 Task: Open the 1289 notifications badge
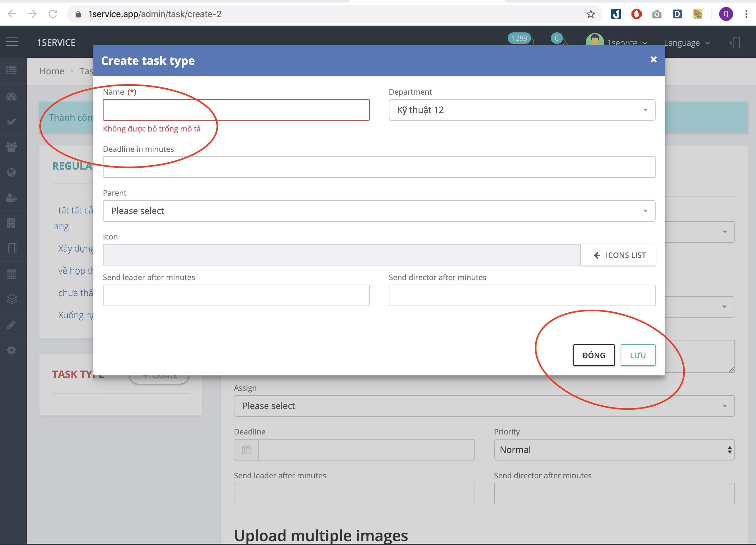click(x=519, y=38)
